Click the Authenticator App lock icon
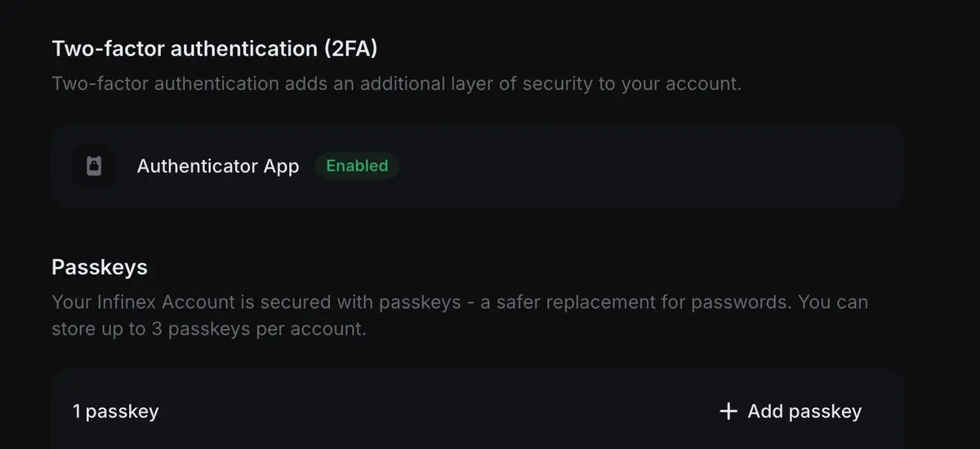Image resolution: width=980 pixels, height=449 pixels. (x=94, y=167)
